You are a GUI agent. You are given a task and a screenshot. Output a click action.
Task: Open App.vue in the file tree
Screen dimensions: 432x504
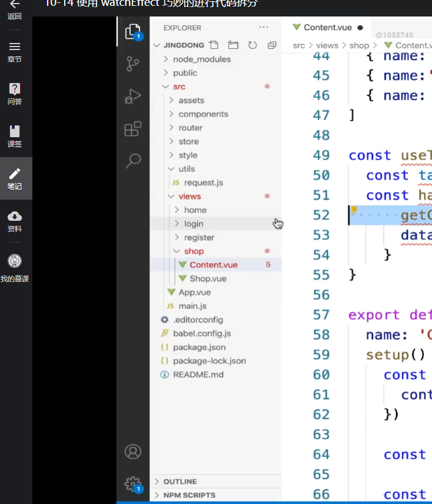click(195, 292)
